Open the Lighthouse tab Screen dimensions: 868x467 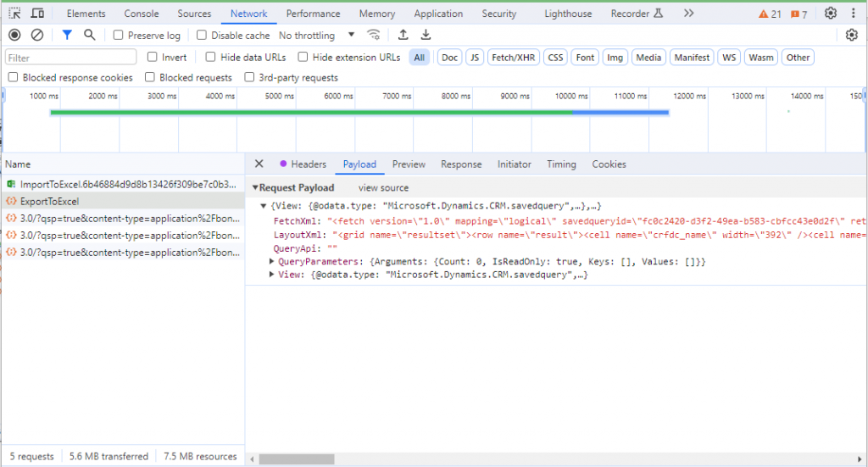568,14
